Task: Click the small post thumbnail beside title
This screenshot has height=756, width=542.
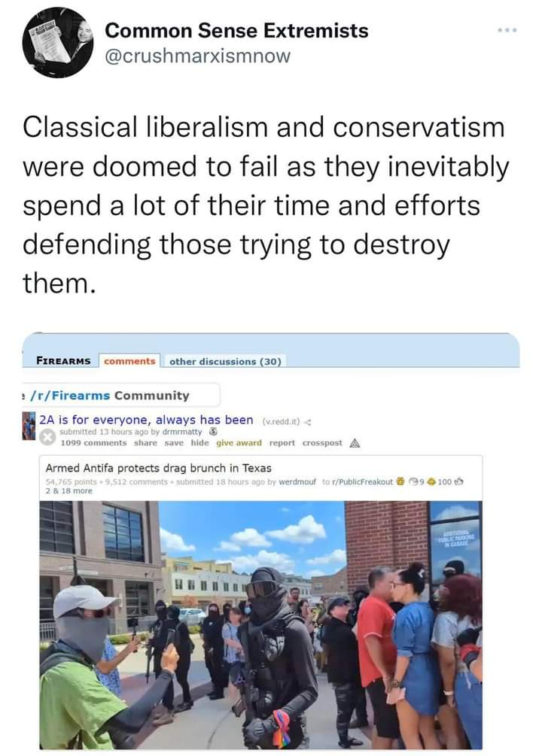Action: (29, 426)
